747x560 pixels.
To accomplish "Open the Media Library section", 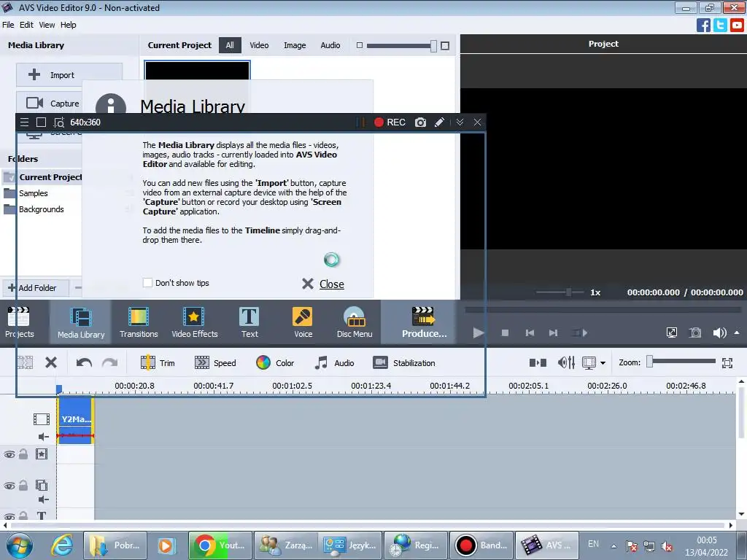I will (x=80, y=322).
